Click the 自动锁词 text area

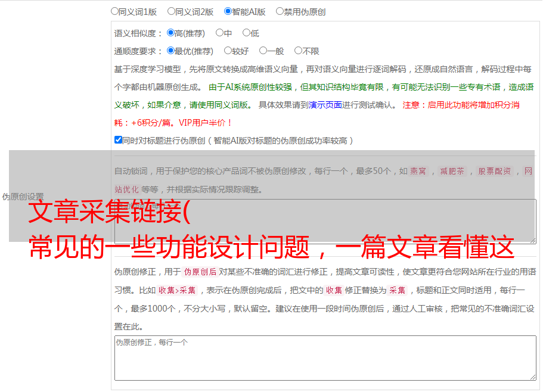tap(325, 222)
